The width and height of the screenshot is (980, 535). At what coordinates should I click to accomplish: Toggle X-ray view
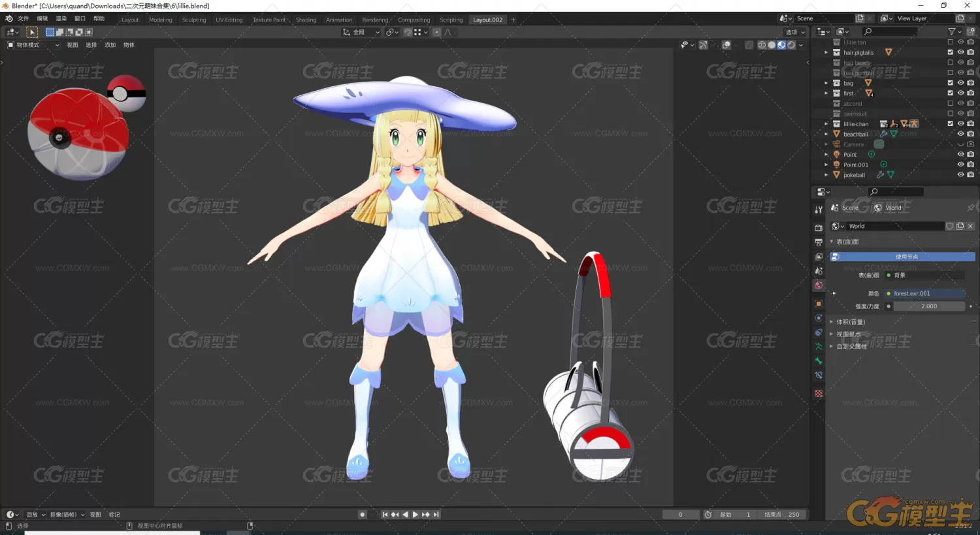[749, 45]
